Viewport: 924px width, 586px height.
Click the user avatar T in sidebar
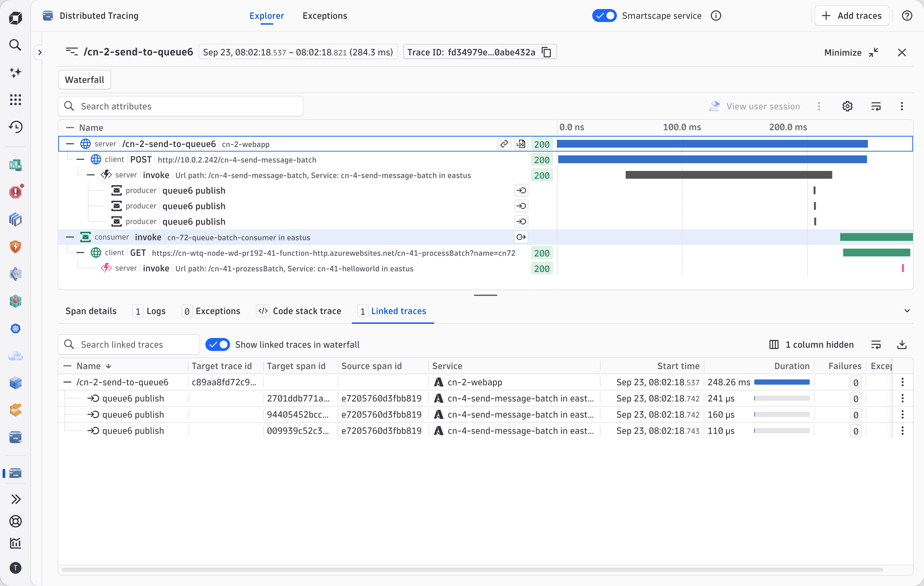(15, 568)
